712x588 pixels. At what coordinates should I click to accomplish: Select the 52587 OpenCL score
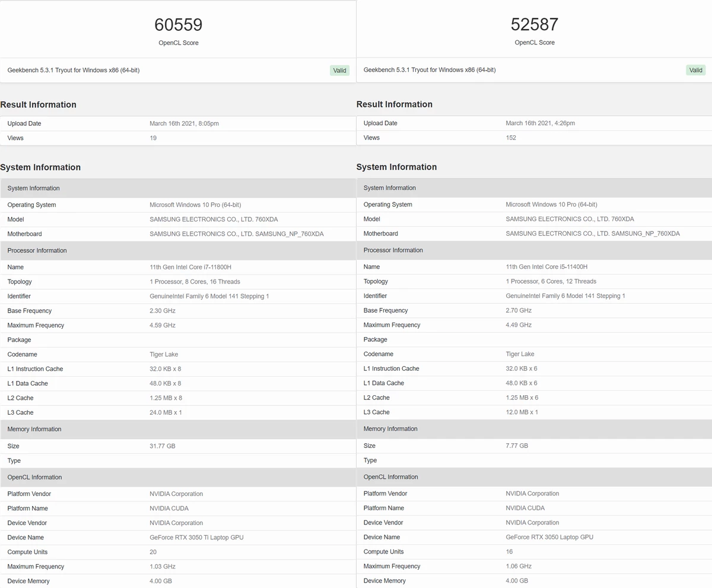[x=534, y=24]
